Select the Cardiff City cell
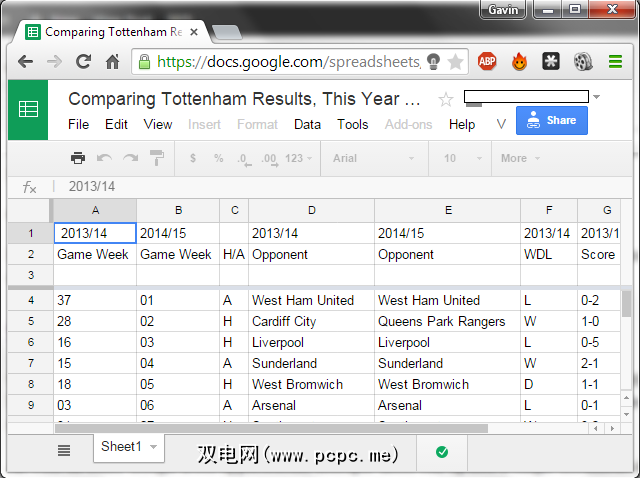The height and width of the screenshot is (478, 640). coord(311,321)
